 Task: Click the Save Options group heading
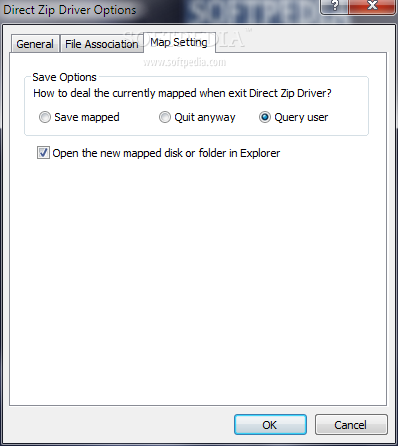64,77
